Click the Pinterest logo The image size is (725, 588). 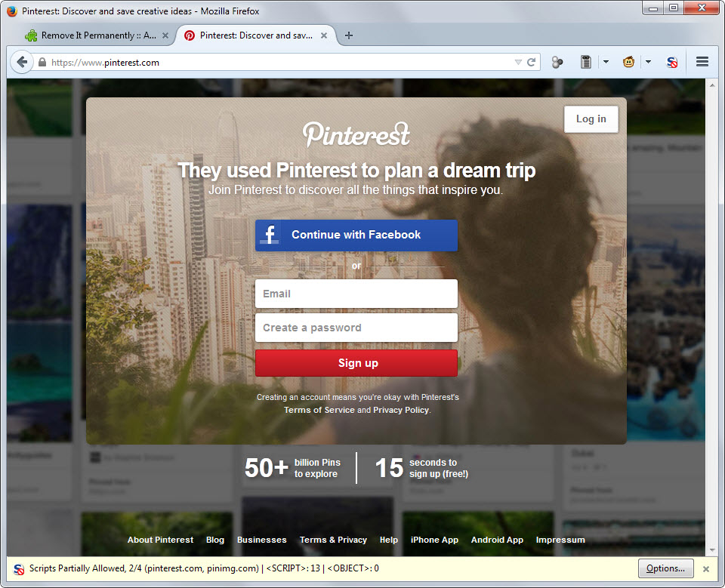[x=356, y=134]
